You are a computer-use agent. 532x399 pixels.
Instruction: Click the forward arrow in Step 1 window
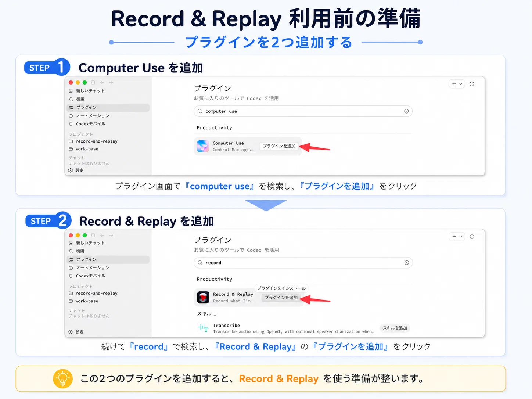111,83
